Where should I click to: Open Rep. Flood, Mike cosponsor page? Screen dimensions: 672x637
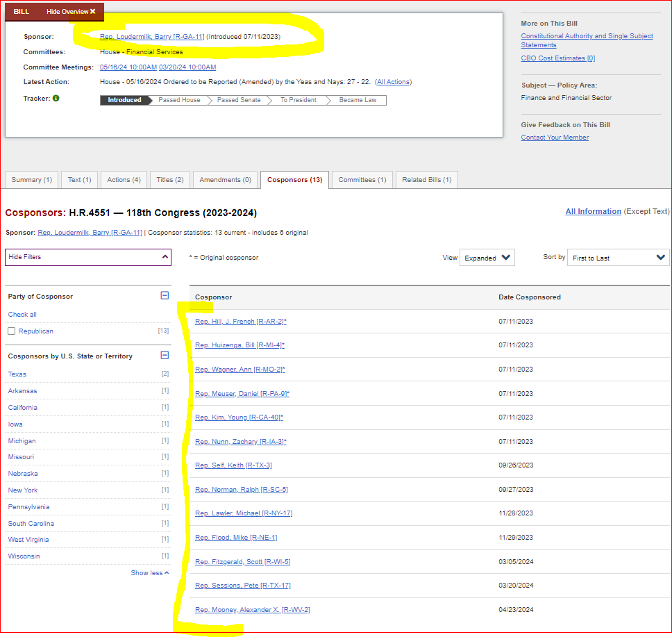236,538
